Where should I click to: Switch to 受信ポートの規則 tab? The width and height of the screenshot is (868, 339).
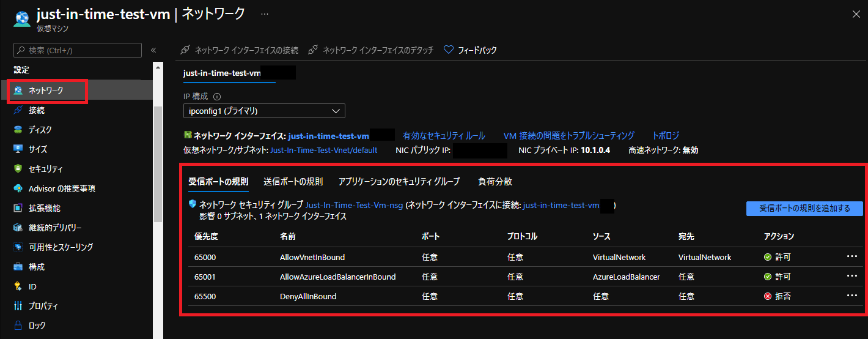coord(218,182)
